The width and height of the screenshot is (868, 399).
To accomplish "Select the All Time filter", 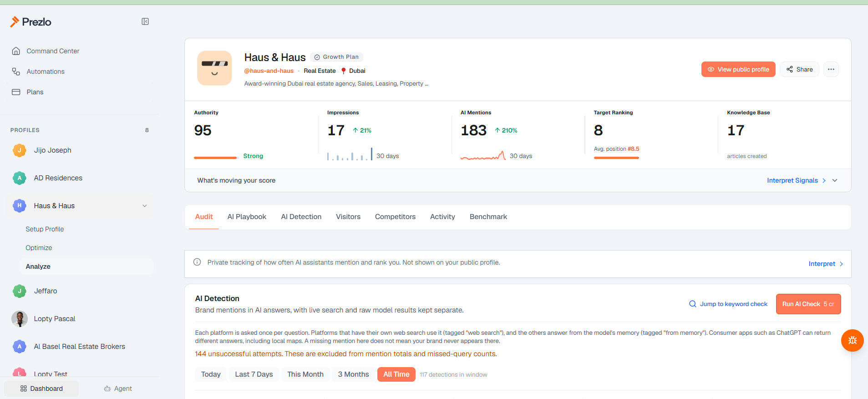I will pyautogui.click(x=396, y=374).
